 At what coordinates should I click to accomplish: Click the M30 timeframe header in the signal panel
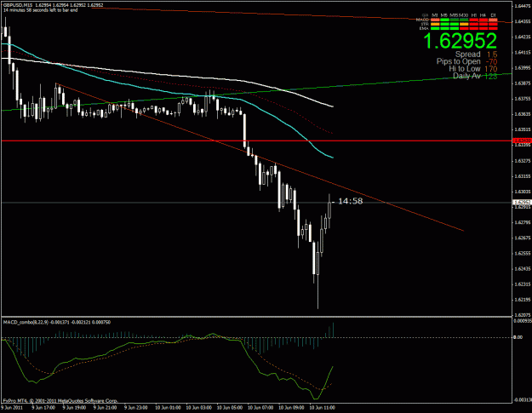pos(463,15)
